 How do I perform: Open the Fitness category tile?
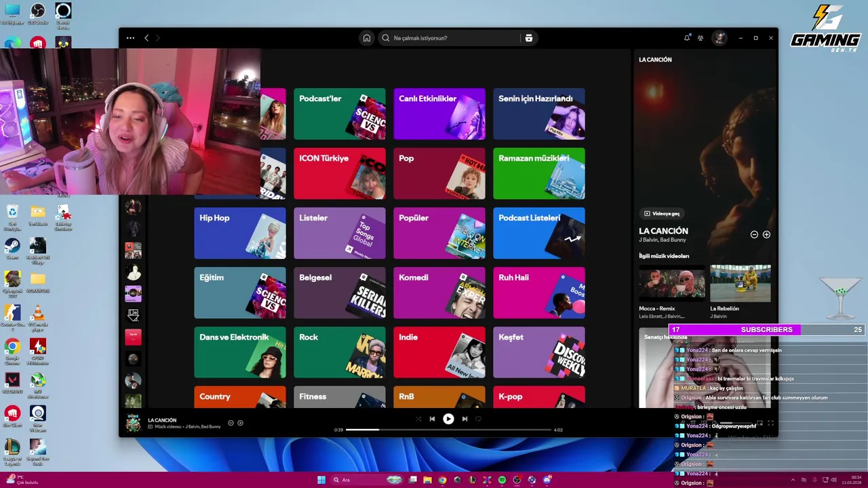340,397
